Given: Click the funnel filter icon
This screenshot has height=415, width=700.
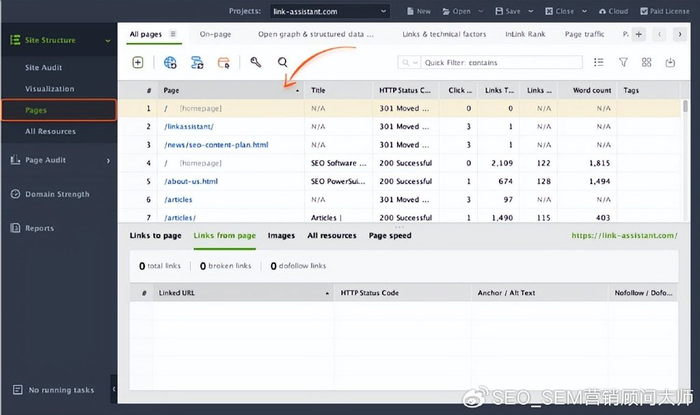Looking at the screenshot, I should pos(623,62).
